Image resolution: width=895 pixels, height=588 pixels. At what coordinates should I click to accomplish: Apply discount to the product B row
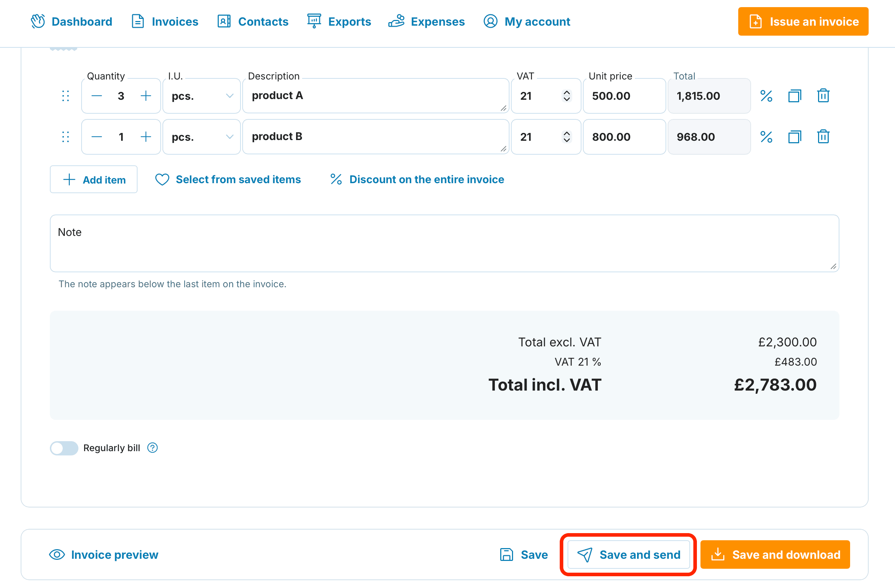pos(766,137)
